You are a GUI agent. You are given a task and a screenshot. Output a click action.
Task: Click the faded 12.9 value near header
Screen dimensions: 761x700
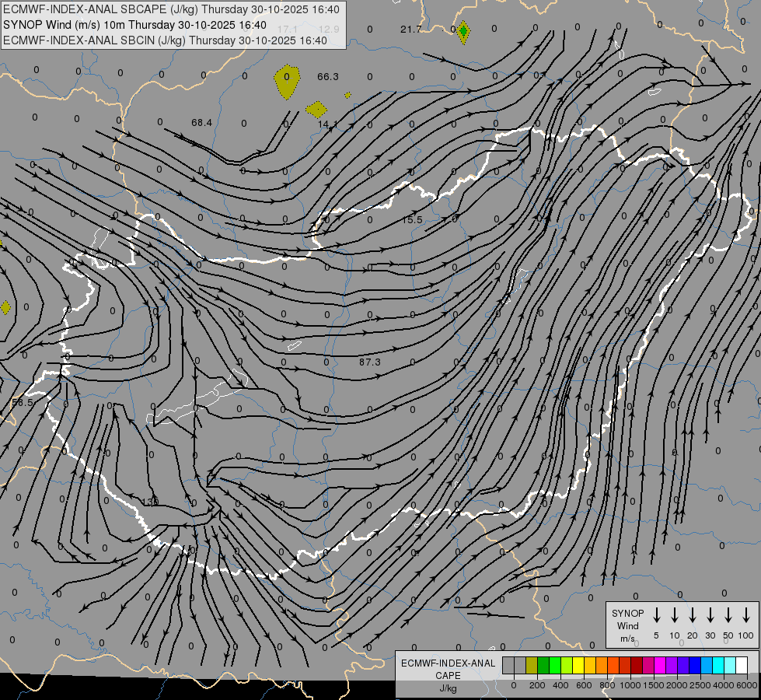[x=329, y=29]
